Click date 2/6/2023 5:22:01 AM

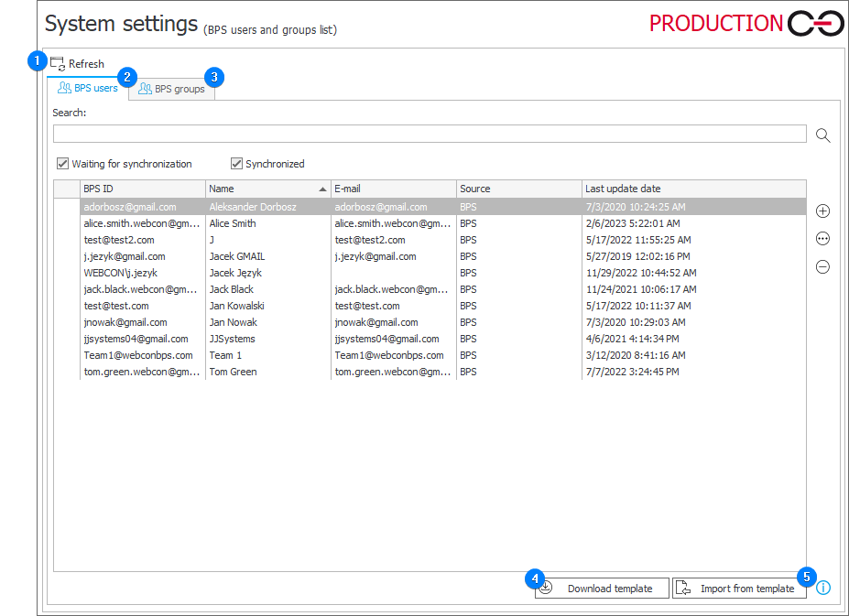(x=633, y=223)
